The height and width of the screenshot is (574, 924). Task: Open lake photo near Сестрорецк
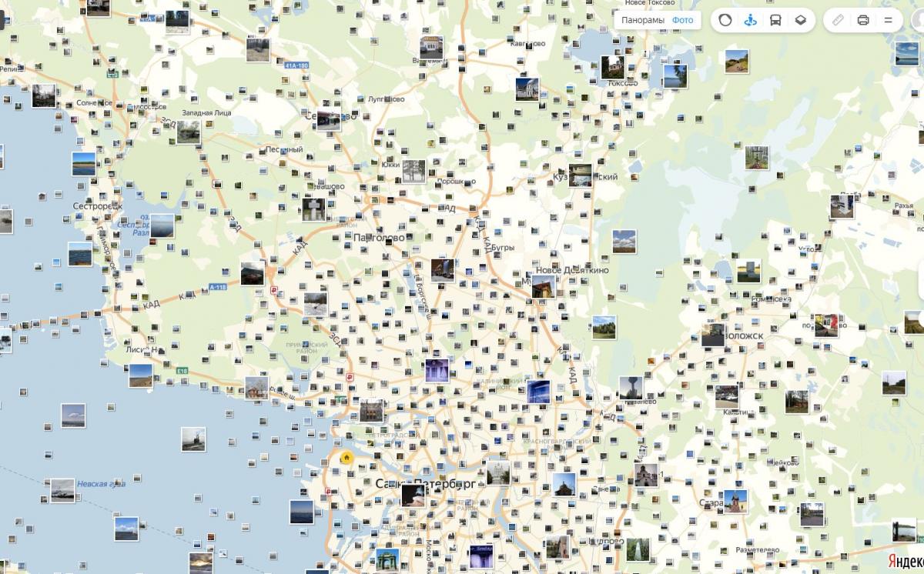click(x=162, y=225)
